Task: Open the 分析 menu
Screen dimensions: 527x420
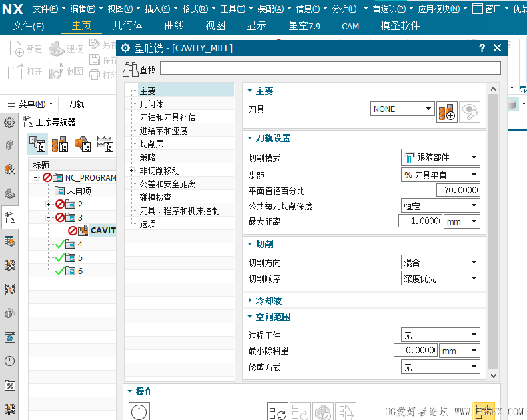Action: (x=344, y=9)
